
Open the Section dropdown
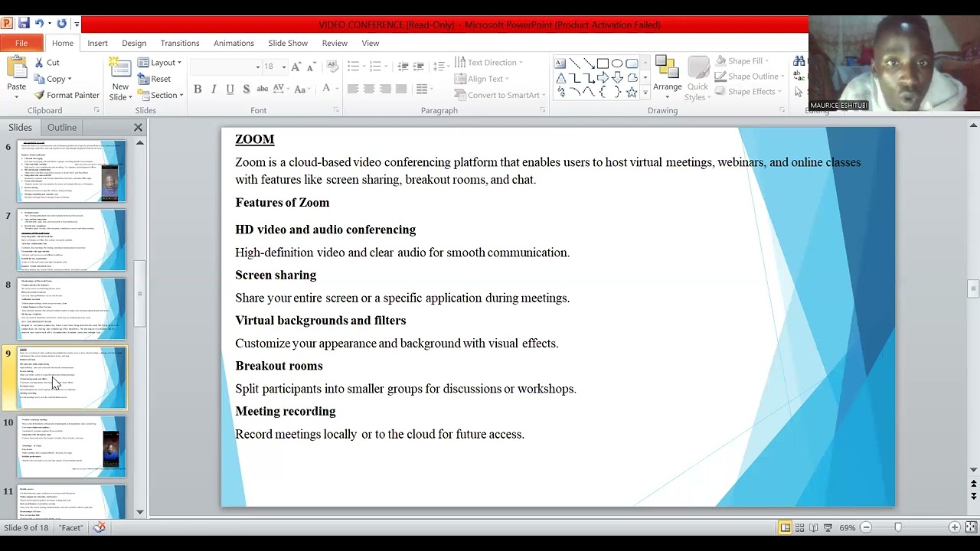tap(161, 95)
